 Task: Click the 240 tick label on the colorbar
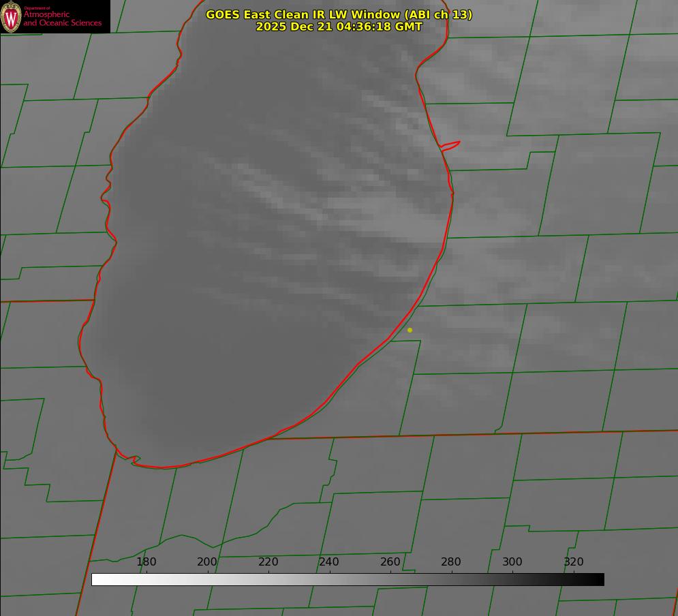click(329, 561)
